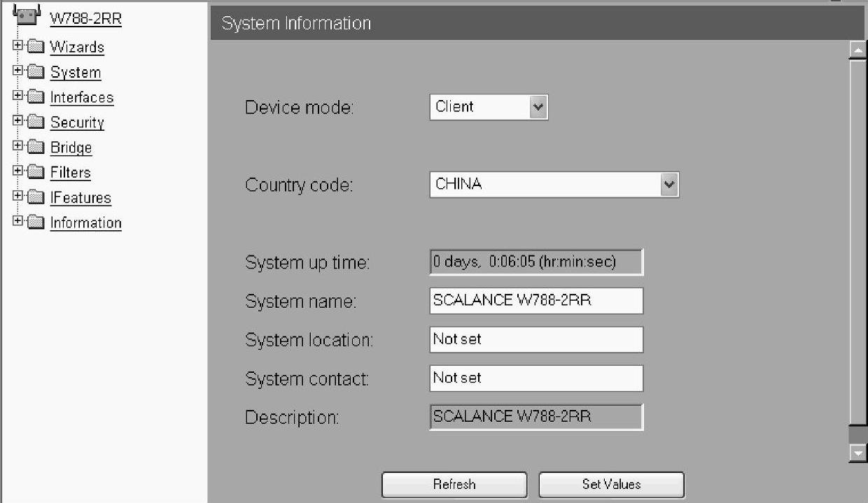Click the Information folder icon
868x503 pixels.
pos(36,222)
